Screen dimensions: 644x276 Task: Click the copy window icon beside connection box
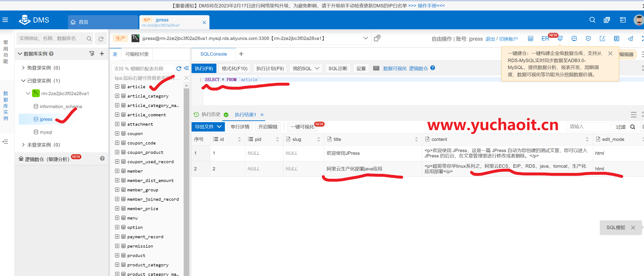click(x=377, y=38)
